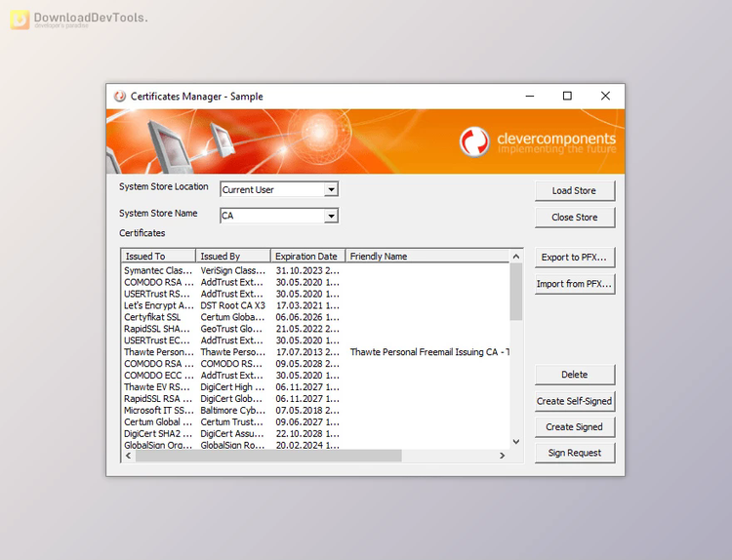Click the list scroll down arrow
Viewport: 732px width, 560px height.
[x=516, y=442]
